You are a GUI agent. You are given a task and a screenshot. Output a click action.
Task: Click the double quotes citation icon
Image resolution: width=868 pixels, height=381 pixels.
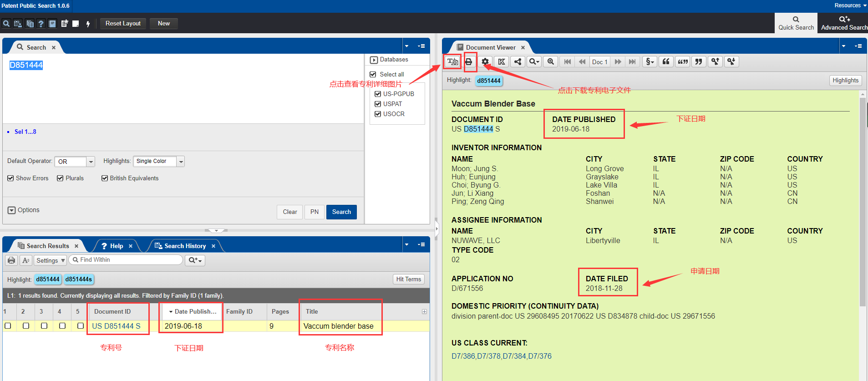pyautogui.click(x=683, y=62)
